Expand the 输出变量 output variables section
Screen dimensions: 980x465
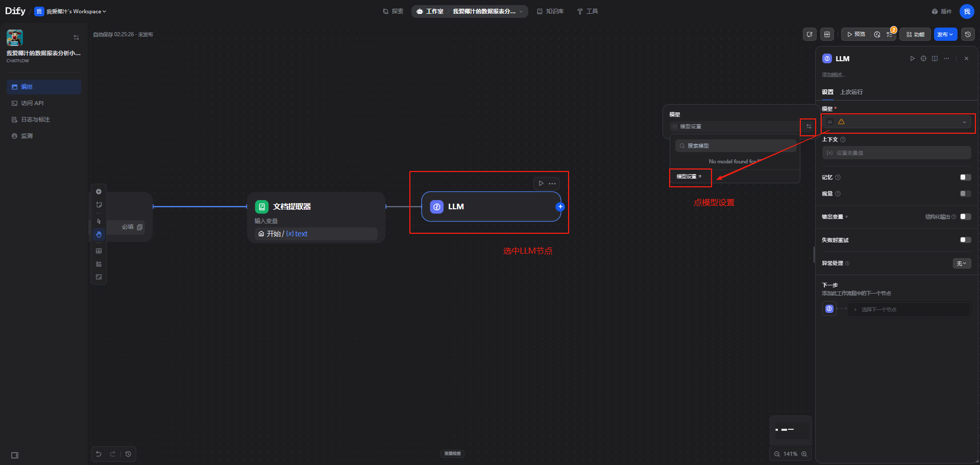[x=835, y=217]
